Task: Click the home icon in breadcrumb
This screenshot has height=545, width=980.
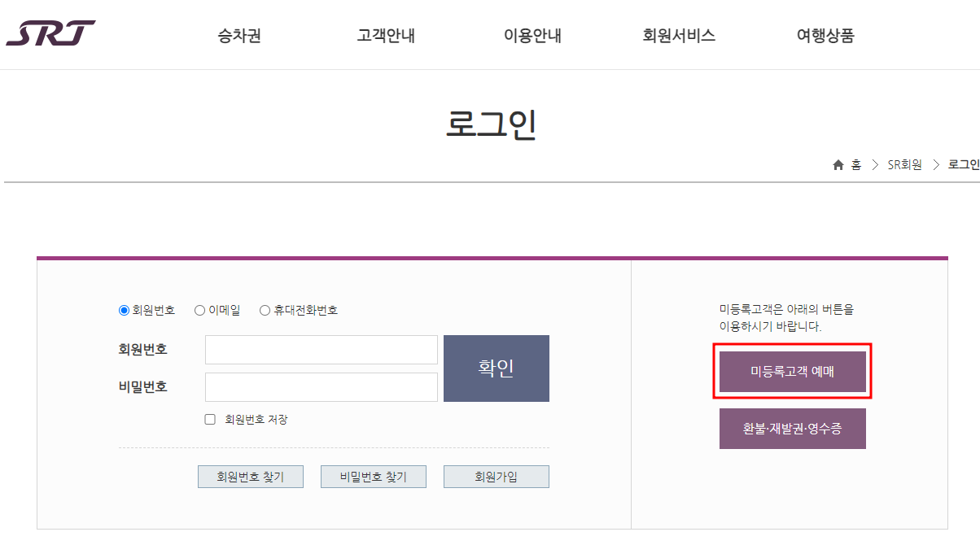Action: tap(838, 164)
